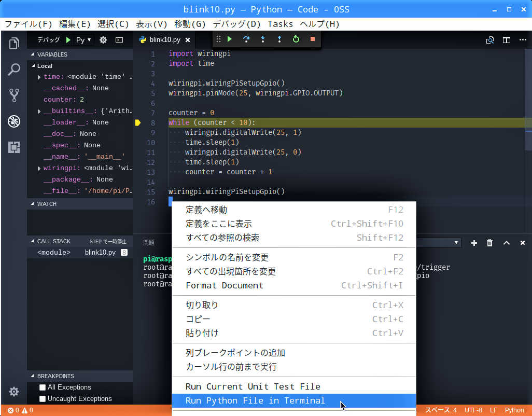Collapse the Local scope
This screenshot has height=416, width=532.
click(x=80, y=66)
